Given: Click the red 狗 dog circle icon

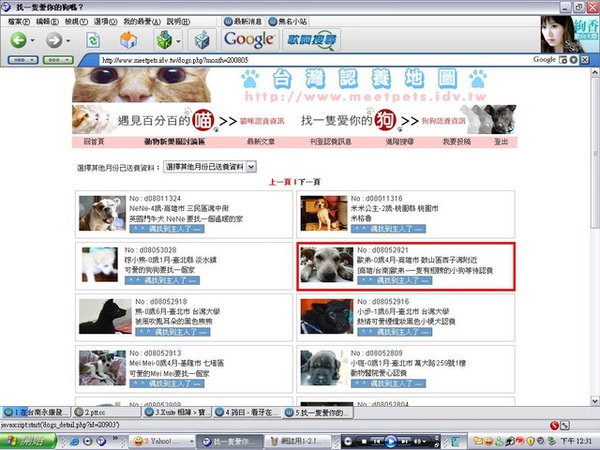Looking at the screenshot, I should (x=385, y=120).
